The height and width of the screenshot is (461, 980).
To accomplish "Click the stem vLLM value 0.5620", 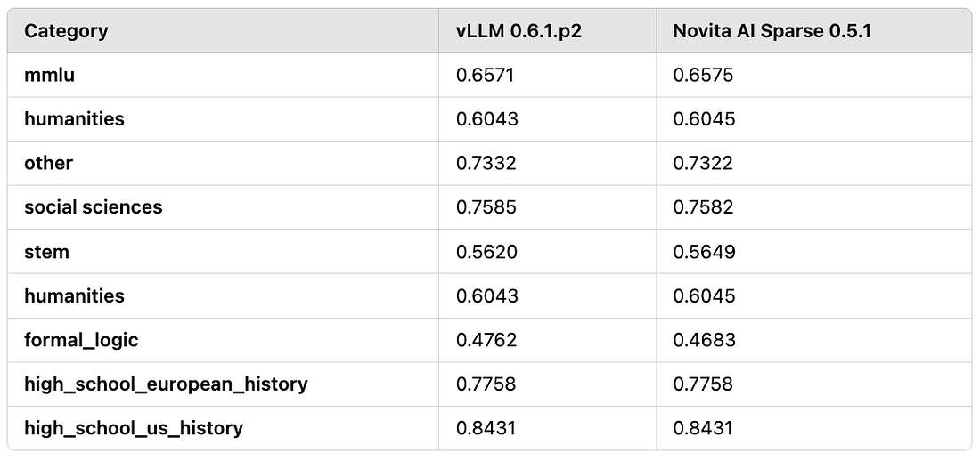I will pyautogui.click(x=486, y=252).
